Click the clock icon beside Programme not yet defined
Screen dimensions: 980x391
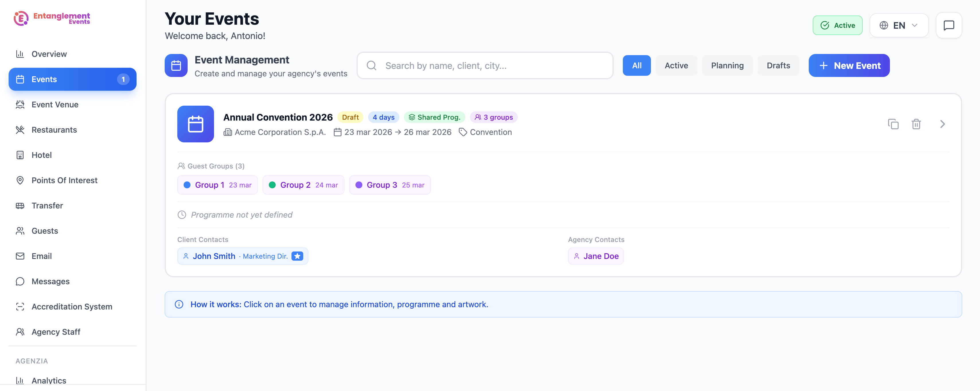click(x=182, y=215)
